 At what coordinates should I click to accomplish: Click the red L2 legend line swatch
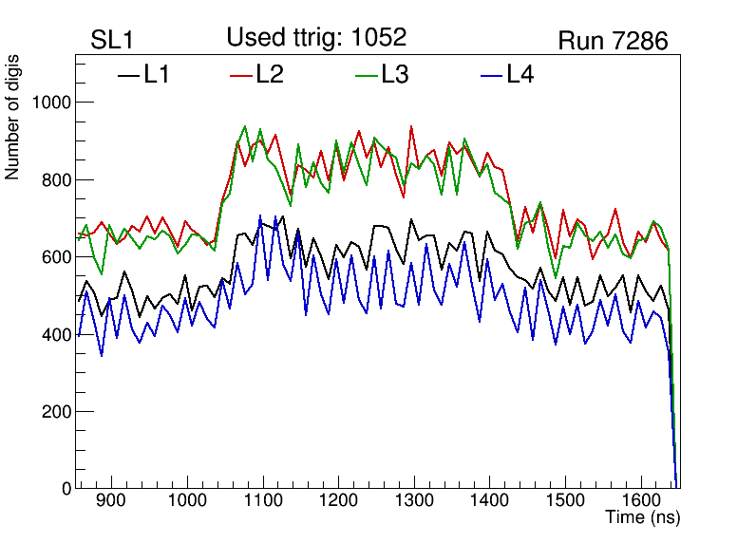point(241,75)
